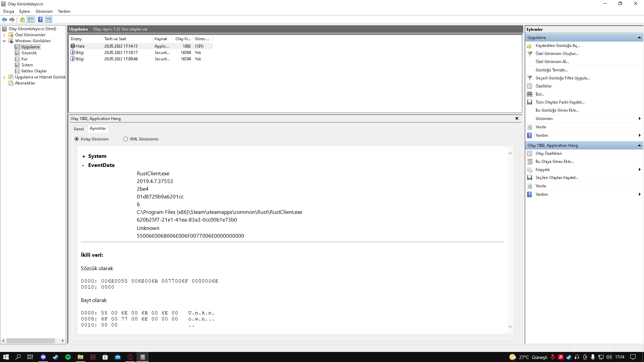Click the blue help toolbar icon
Image resolution: width=644 pixels, height=362 pixels.
click(x=40, y=19)
